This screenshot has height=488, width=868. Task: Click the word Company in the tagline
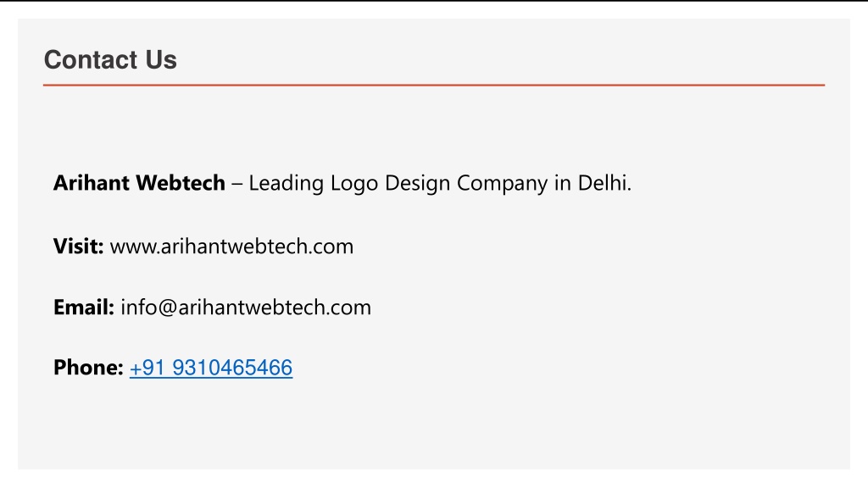point(502,184)
